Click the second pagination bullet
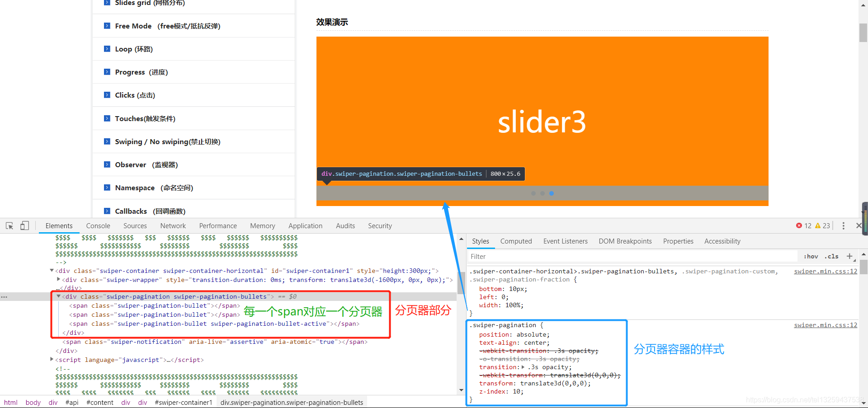Screen dimensions: 868x408 pos(542,193)
